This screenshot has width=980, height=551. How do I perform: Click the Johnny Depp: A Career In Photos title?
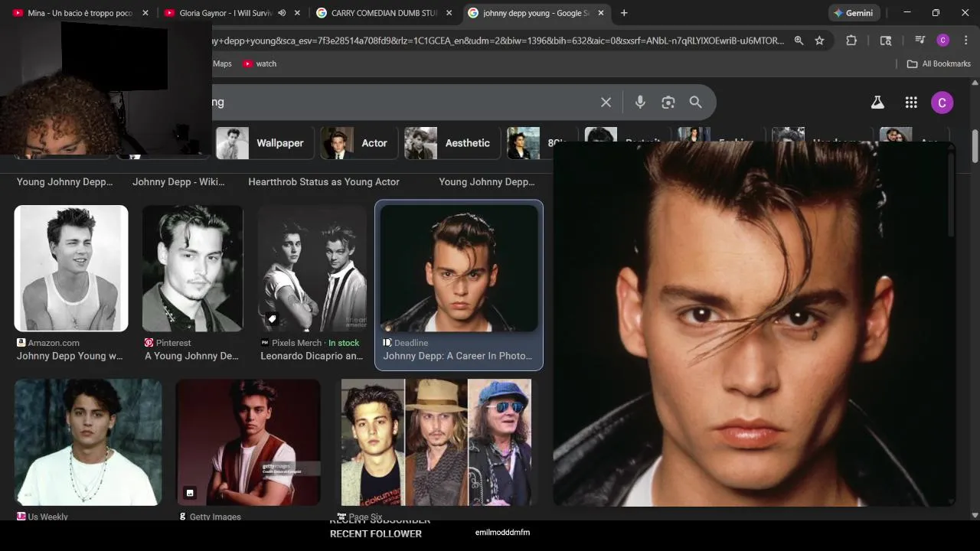pos(457,356)
